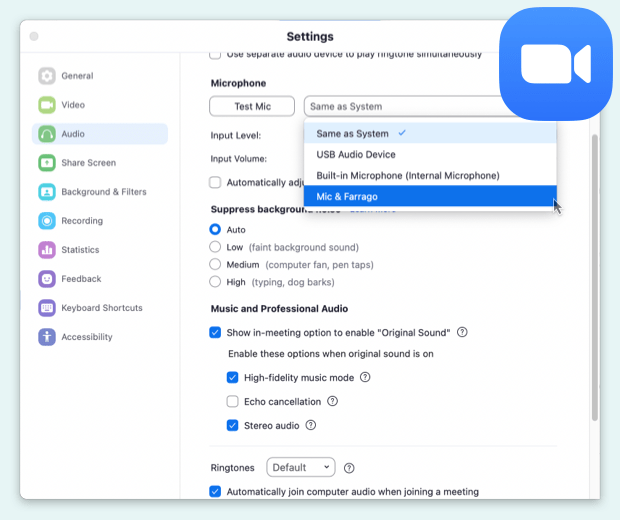
Task: Toggle separate audio device for ringtone checkbox
Action: (215, 55)
